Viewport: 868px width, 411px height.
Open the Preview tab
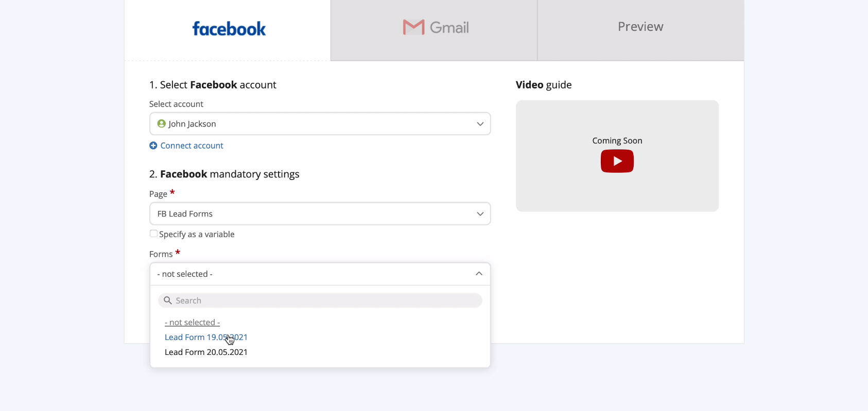(x=641, y=30)
